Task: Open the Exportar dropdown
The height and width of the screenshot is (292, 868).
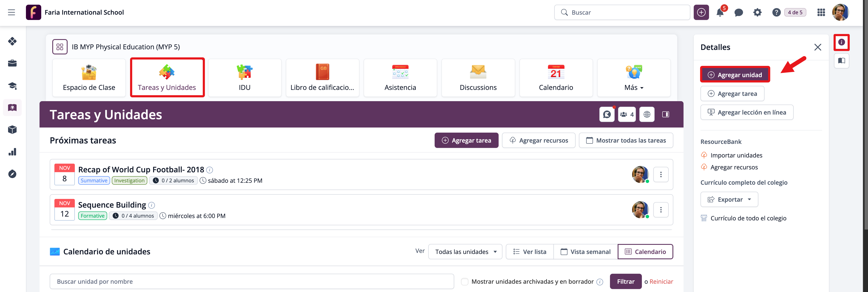Action: point(729,199)
